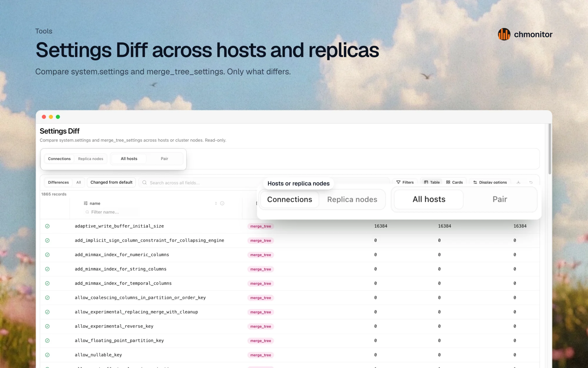
Task: Click status check icon for allow_coalescing_columns_in_partition_or_order_key
Action: click(x=47, y=298)
